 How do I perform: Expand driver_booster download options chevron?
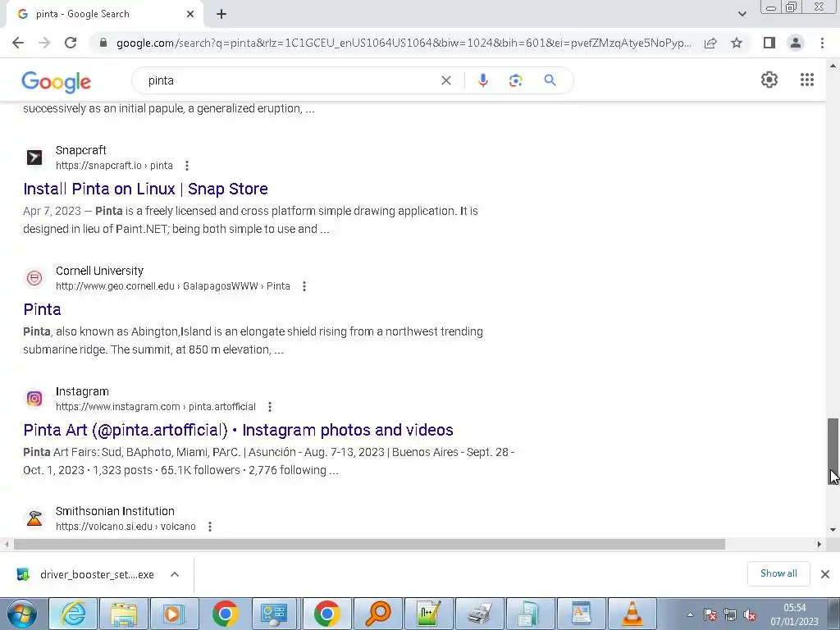coord(175,574)
